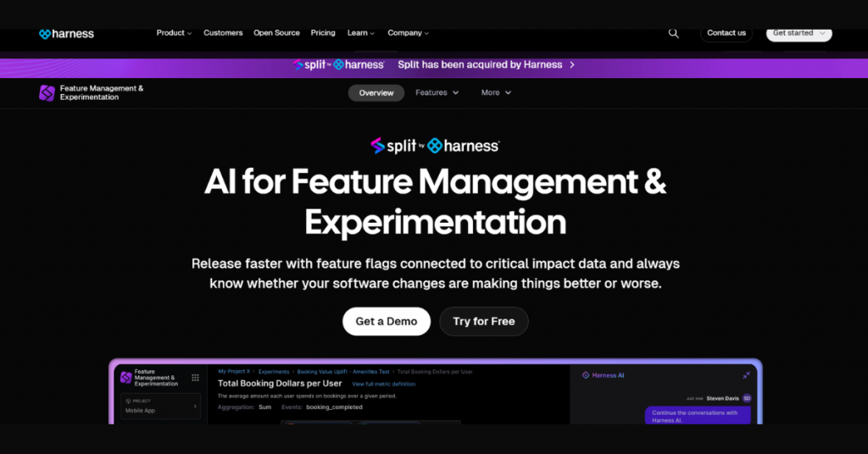Click the Booking Value Uplift - Amenities Test breadcrumb
Screen dimensions: 868x454
(x=343, y=372)
